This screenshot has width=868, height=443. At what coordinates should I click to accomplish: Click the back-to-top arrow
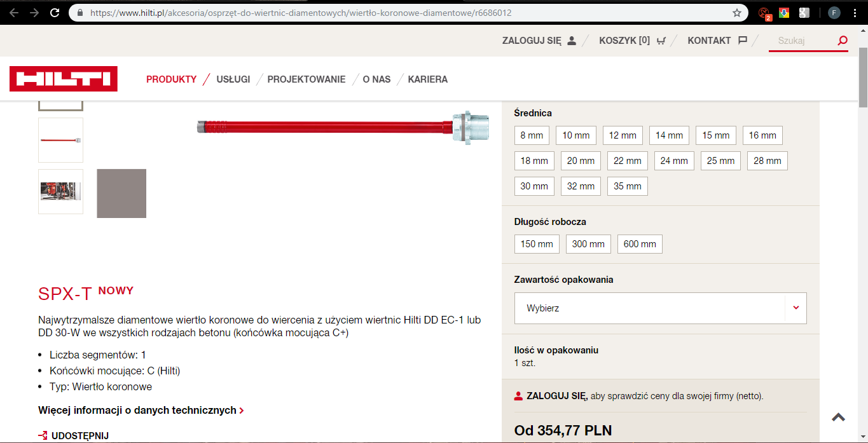pos(839,417)
